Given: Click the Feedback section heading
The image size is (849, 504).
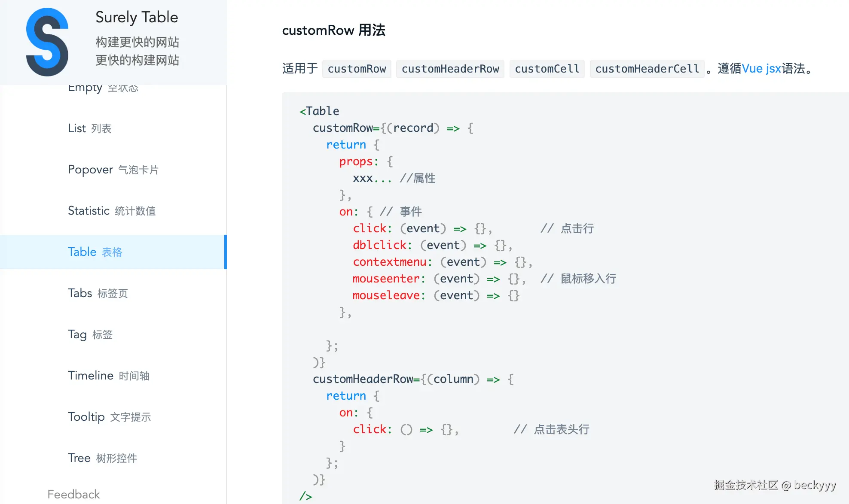Looking at the screenshot, I should coord(73,494).
